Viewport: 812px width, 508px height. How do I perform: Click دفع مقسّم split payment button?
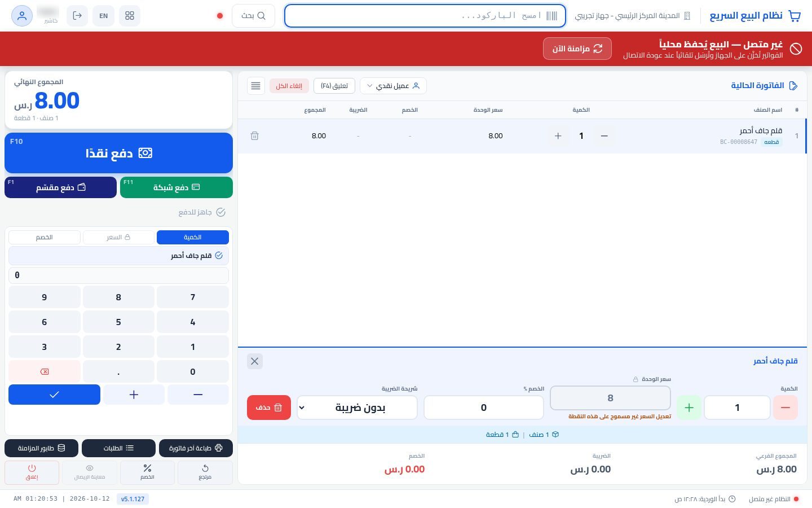pyautogui.click(x=60, y=187)
